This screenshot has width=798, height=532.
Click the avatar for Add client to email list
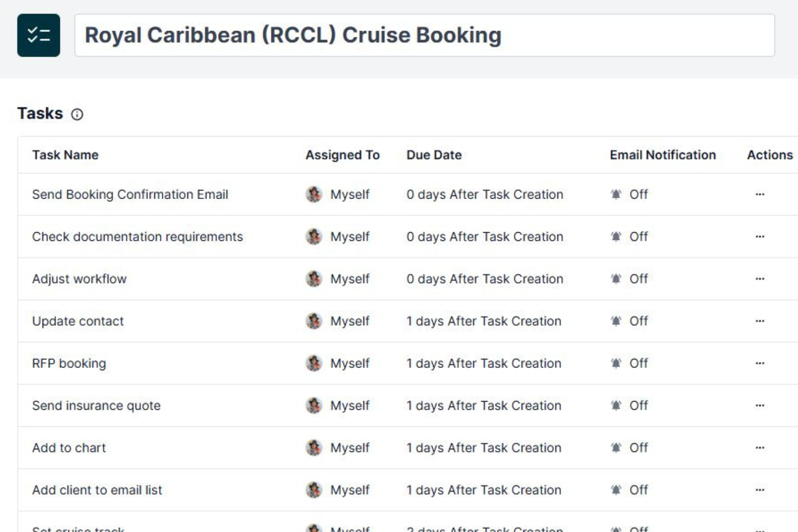click(x=314, y=490)
